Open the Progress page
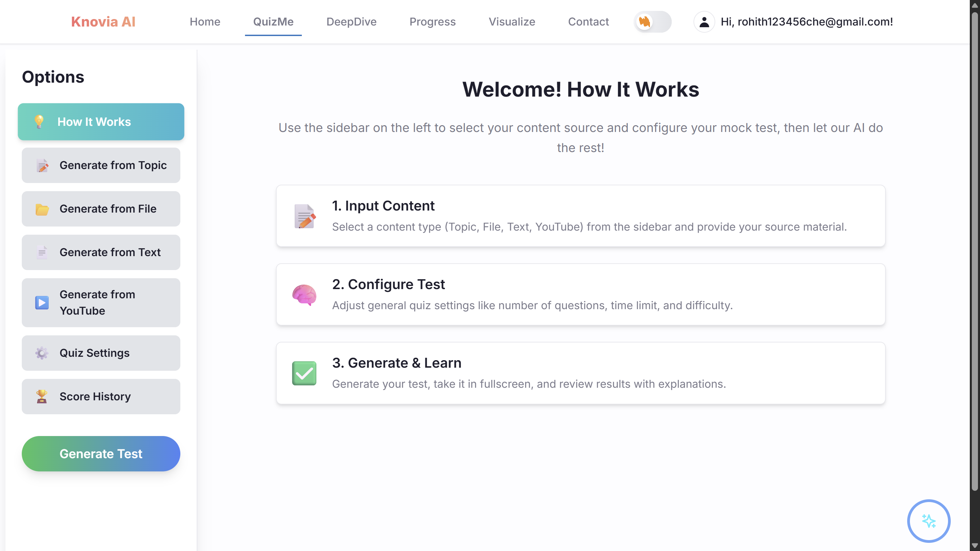 coord(432,22)
